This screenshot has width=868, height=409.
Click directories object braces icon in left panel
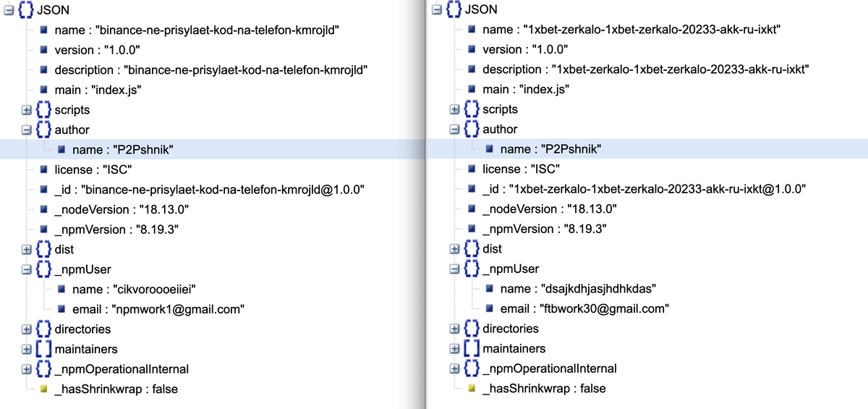click(43, 329)
